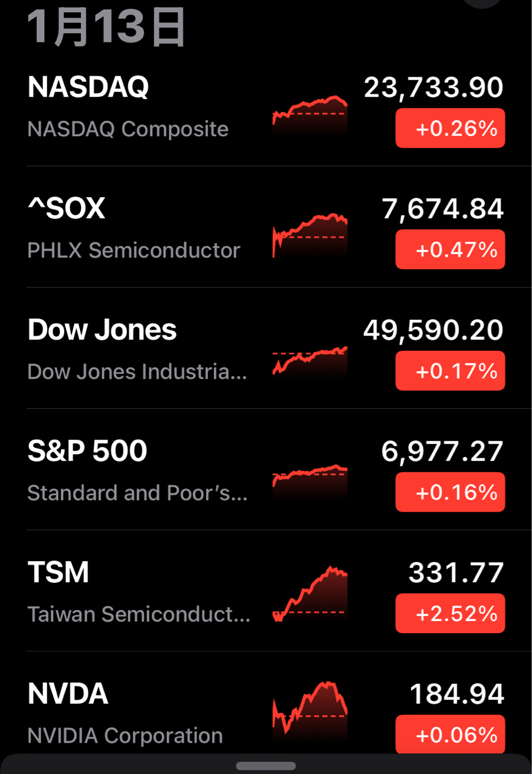Select the ^SOX ticker name
Screen dimensions: 532x774
click(66, 209)
